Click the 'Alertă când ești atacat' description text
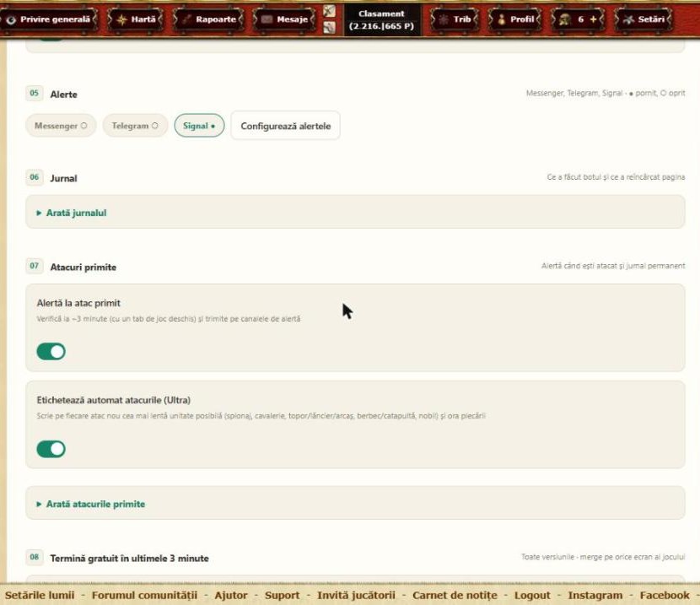Viewport: 700px width, 605px height. pyautogui.click(x=613, y=266)
